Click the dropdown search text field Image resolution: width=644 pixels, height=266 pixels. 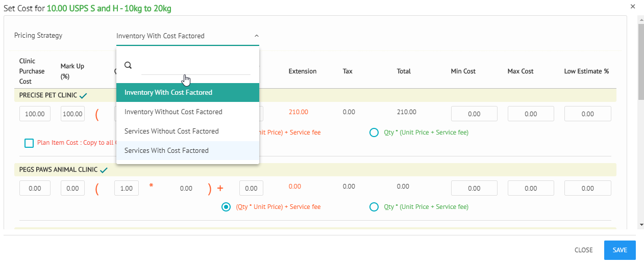coord(195,66)
